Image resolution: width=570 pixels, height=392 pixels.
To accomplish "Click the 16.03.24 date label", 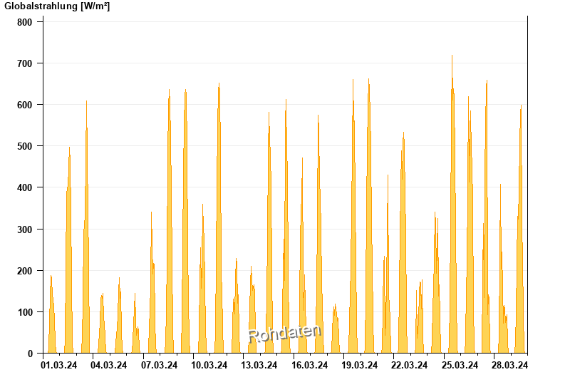I will click(310, 365).
